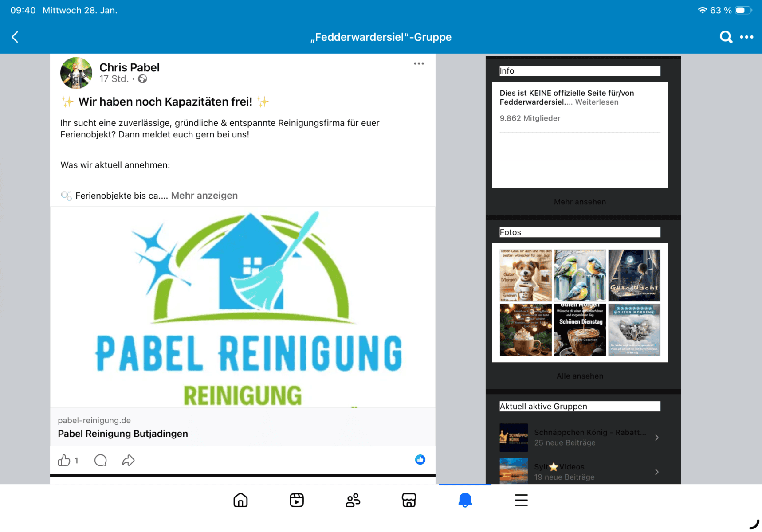The image size is (762, 532).
Task: View the blue like reaction badge
Action: coord(420,460)
